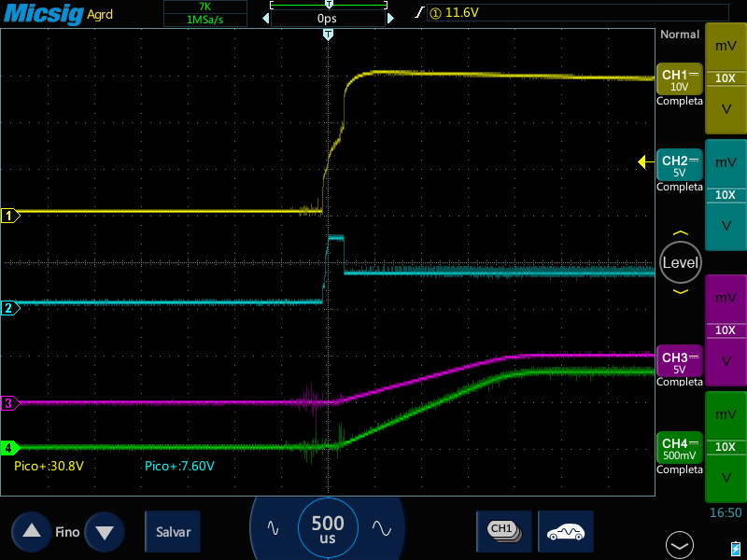Tap V on the CH2 cyan scale bar
Viewport: 747px width, 560px height.
[726, 226]
